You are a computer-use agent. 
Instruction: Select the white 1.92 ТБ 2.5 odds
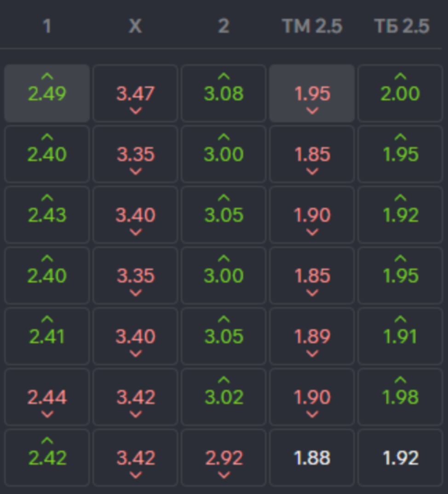[x=400, y=458]
